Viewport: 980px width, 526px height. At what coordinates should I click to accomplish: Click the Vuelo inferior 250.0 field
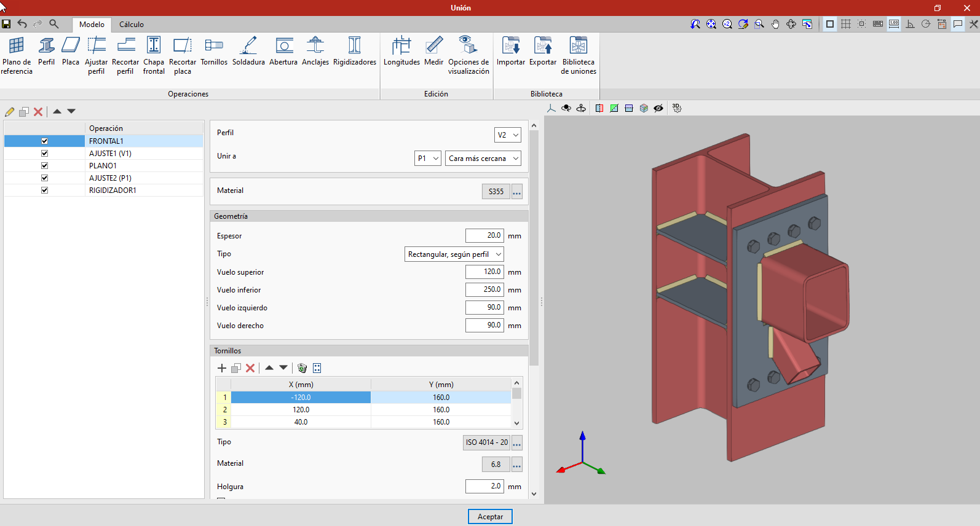coord(484,289)
